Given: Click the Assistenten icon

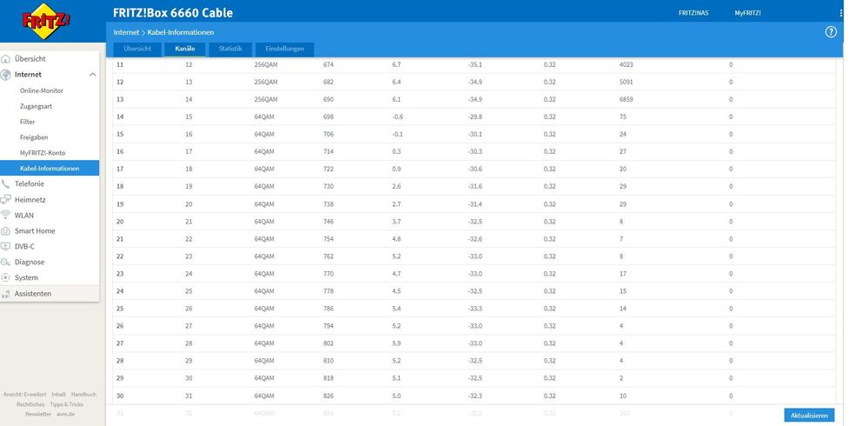Looking at the screenshot, I should [5, 294].
